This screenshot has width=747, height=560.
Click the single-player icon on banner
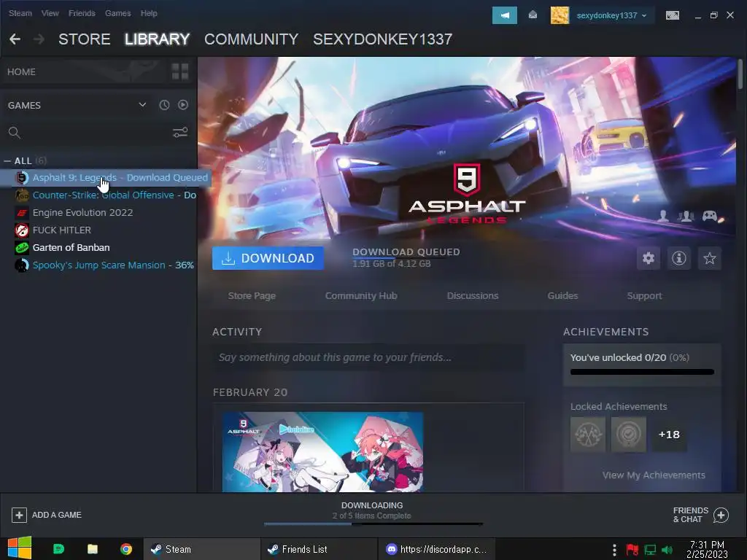coord(662,216)
